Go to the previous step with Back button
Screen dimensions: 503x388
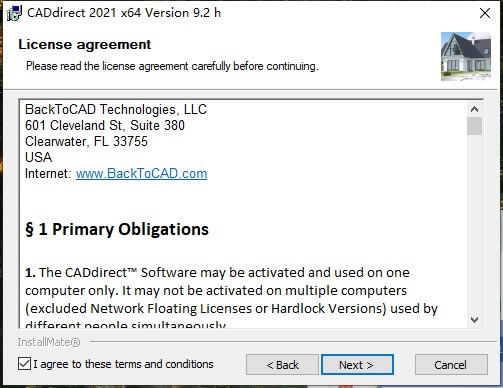click(x=282, y=365)
